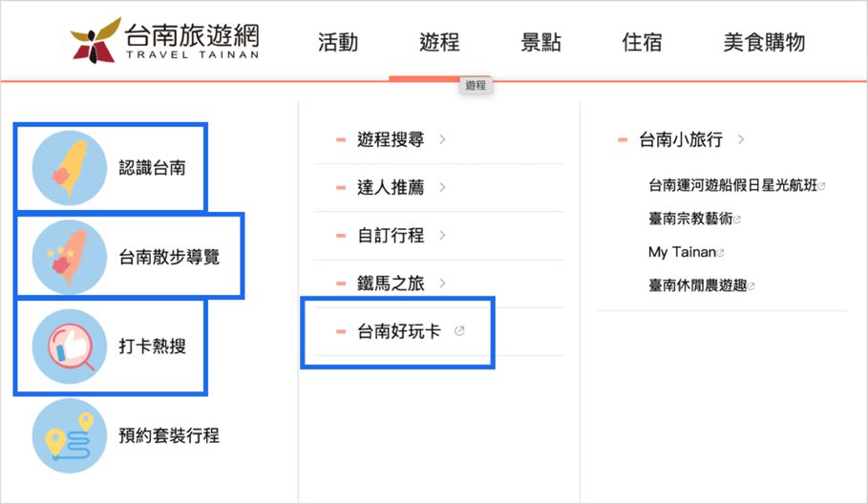The width and height of the screenshot is (868, 504).
Task: Go to 臺南休閒農遊趣 link
Action: (x=697, y=285)
